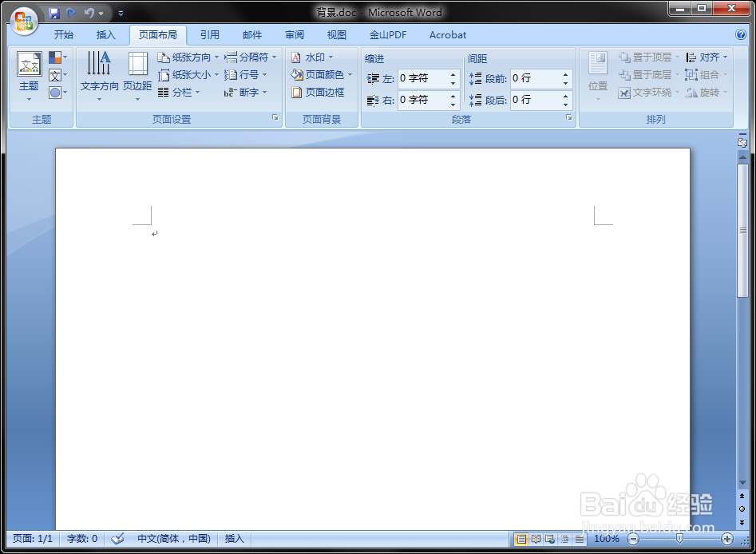Click language 中文(简体，中国) status
The height and width of the screenshot is (554, 756).
tap(174, 539)
